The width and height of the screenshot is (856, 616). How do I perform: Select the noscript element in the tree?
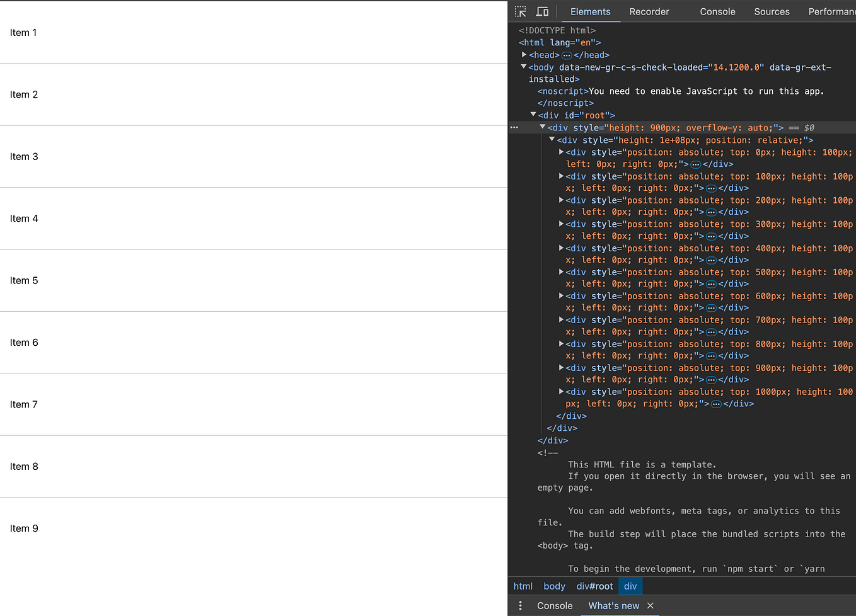pyautogui.click(x=561, y=91)
